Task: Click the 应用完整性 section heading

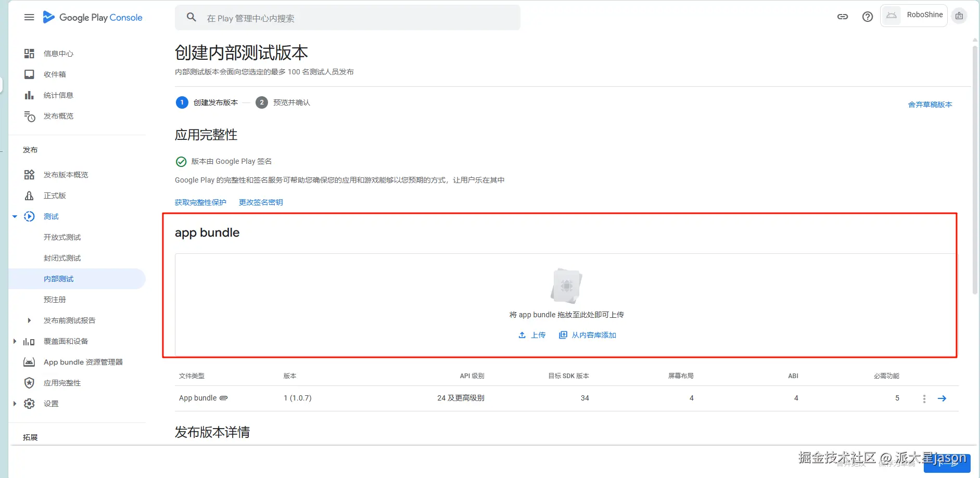Action: (206, 135)
